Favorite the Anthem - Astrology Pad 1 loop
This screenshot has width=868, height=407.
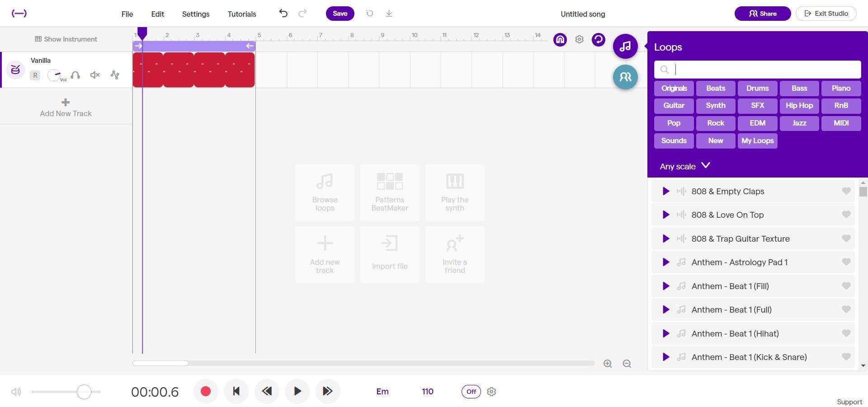click(x=846, y=262)
